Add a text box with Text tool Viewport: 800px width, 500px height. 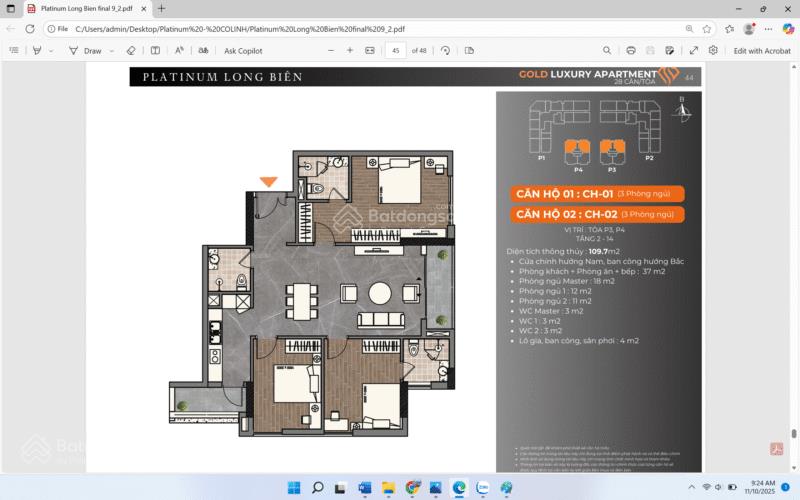(155, 51)
